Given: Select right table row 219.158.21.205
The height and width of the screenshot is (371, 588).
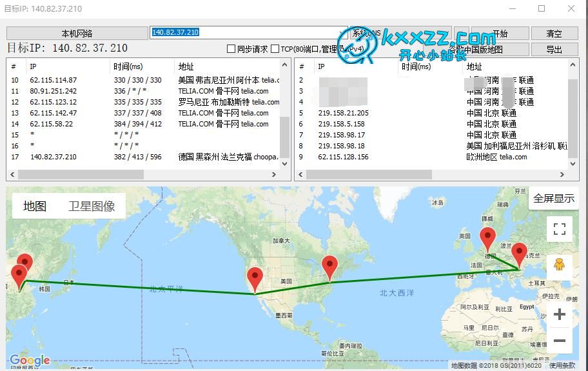Looking at the screenshot, I should pos(432,112).
